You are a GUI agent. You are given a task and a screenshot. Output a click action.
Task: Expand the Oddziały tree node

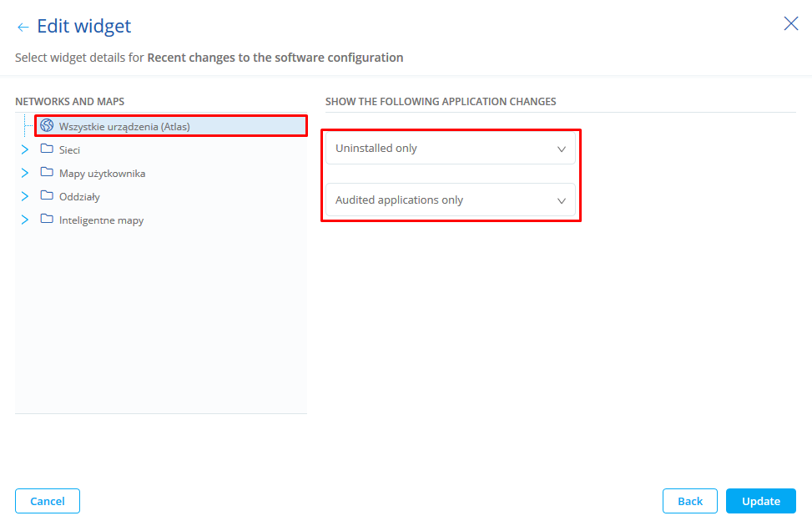coord(25,196)
